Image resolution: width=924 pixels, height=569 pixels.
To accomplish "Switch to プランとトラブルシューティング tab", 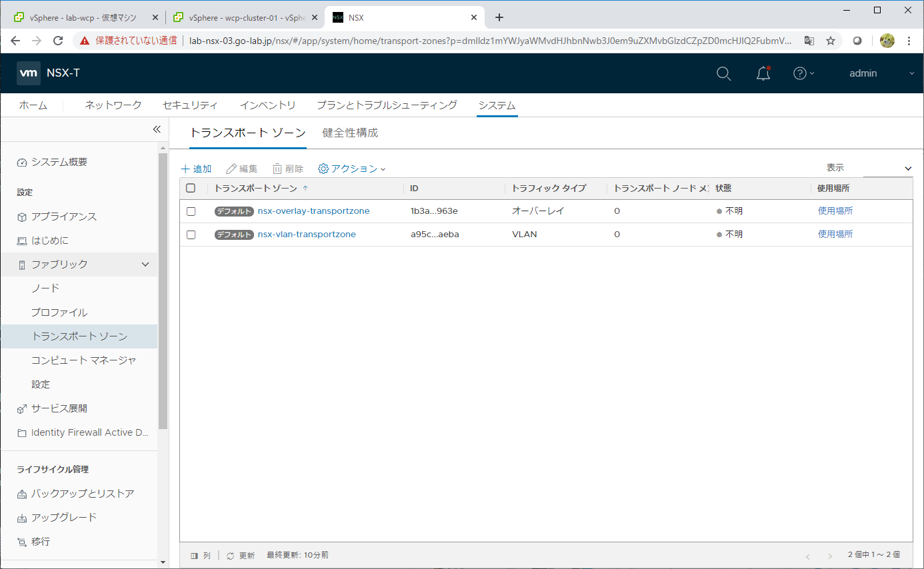I will click(387, 105).
